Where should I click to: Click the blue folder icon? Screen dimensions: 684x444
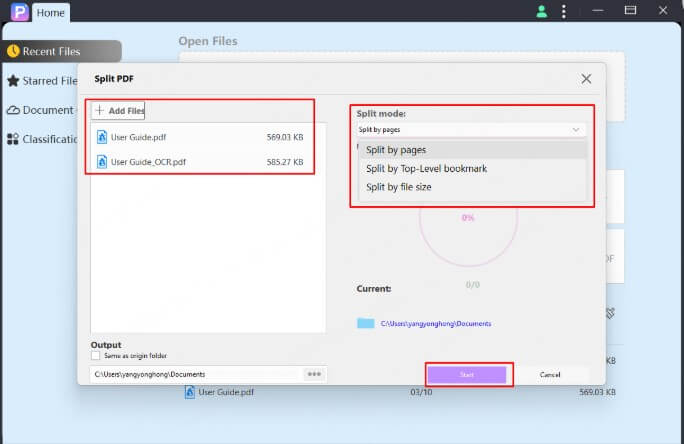pyautogui.click(x=366, y=323)
